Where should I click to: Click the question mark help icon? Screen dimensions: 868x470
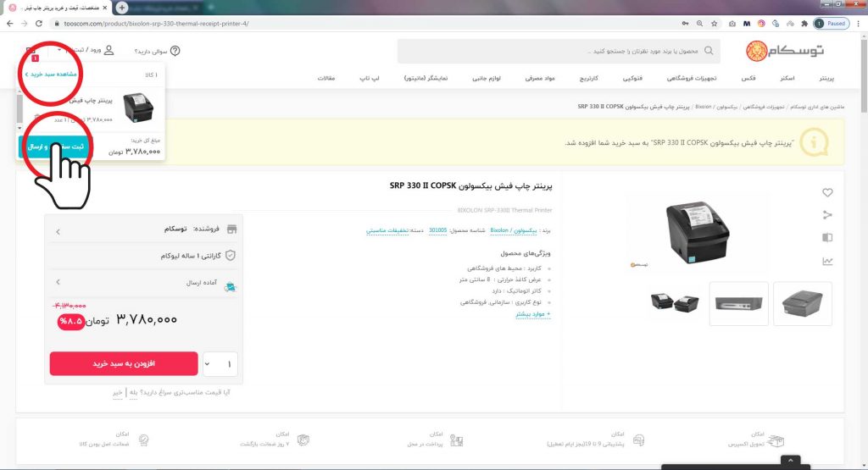coord(175,51)
